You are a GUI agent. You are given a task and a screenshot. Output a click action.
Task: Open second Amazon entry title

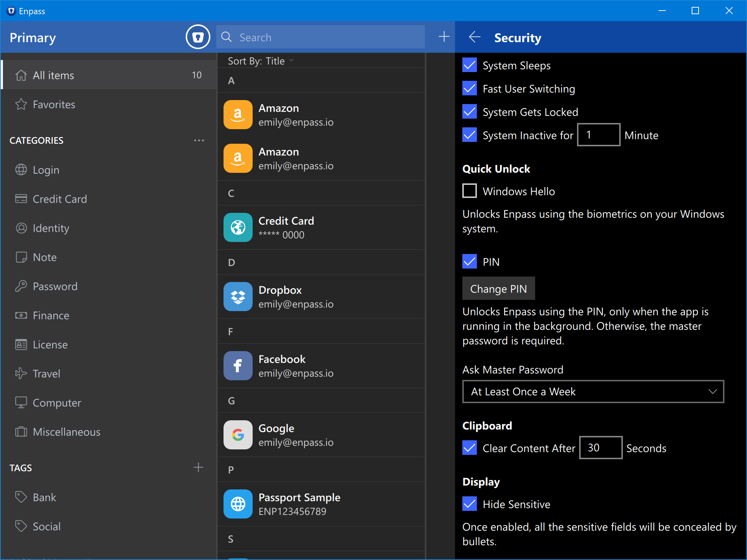point(278,152)
